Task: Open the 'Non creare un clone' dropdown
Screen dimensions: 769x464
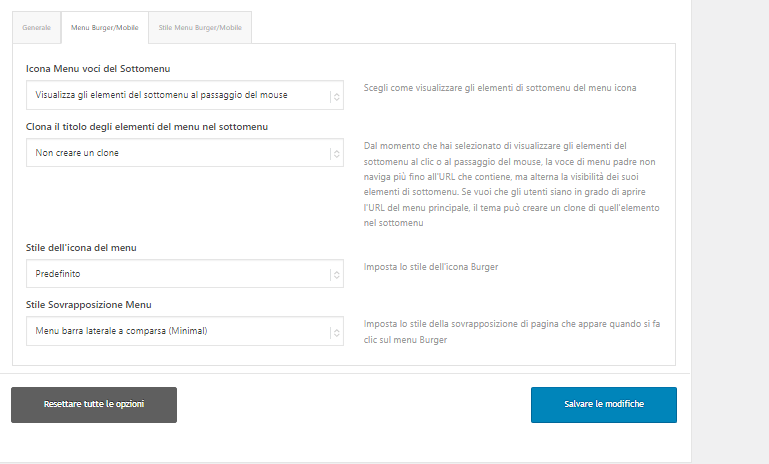Action: point(185,153)
